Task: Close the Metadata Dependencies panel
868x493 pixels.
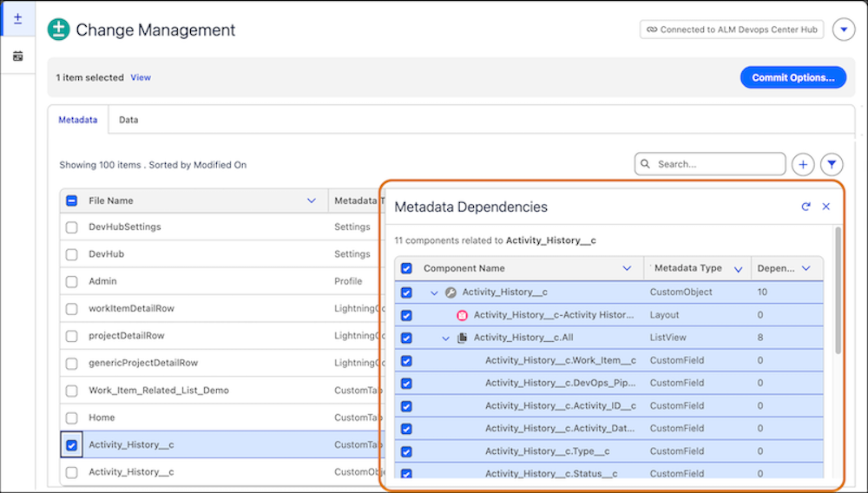Action: (x=826, y=207)
